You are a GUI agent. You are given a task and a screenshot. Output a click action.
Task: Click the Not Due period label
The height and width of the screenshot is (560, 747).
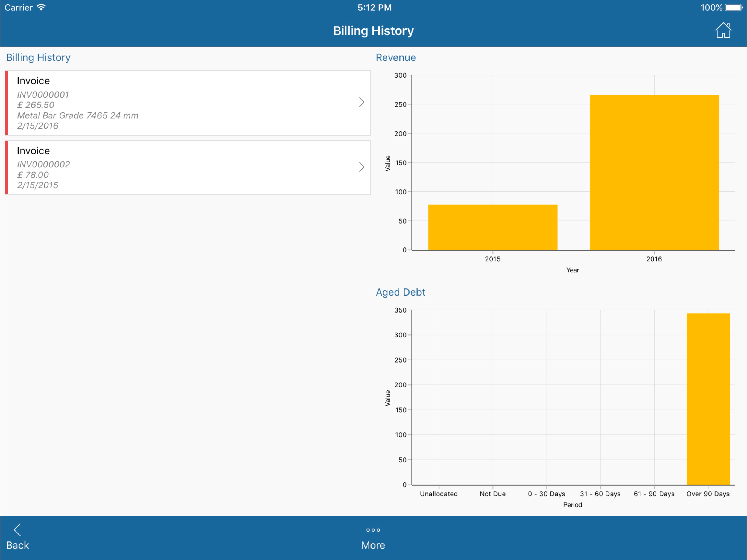(493, 494)
